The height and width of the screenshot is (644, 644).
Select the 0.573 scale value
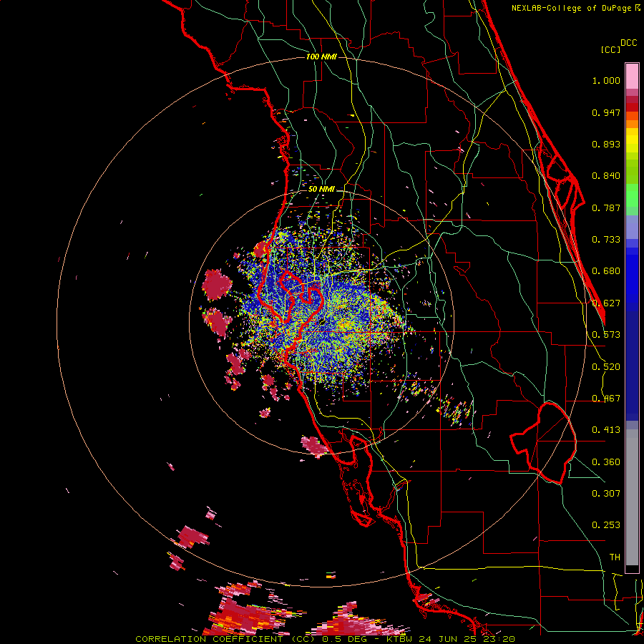tap(606, 335)
